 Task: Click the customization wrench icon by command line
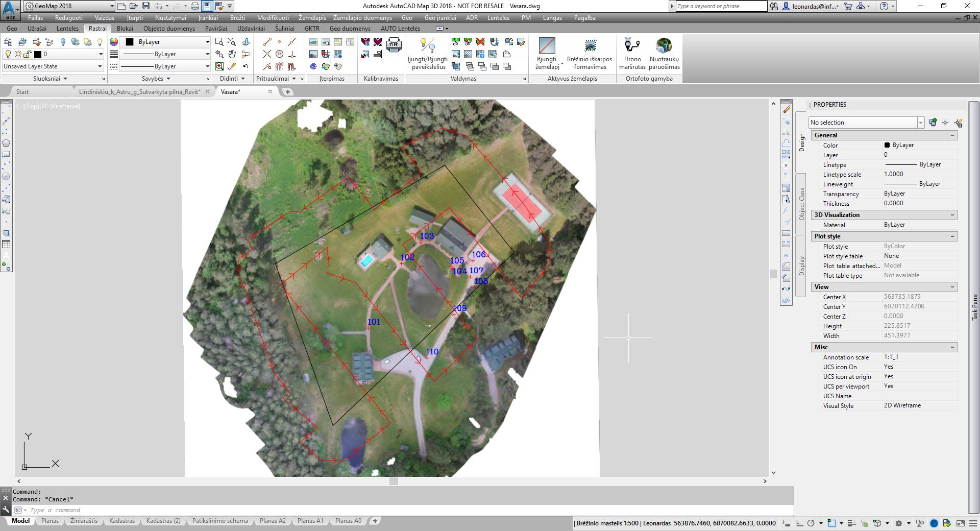6,510
